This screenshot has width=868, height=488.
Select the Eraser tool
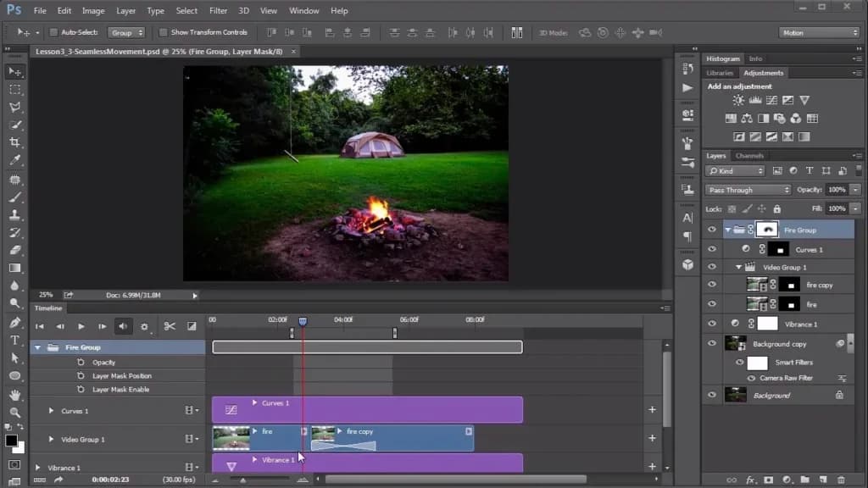tap(15, 250)
